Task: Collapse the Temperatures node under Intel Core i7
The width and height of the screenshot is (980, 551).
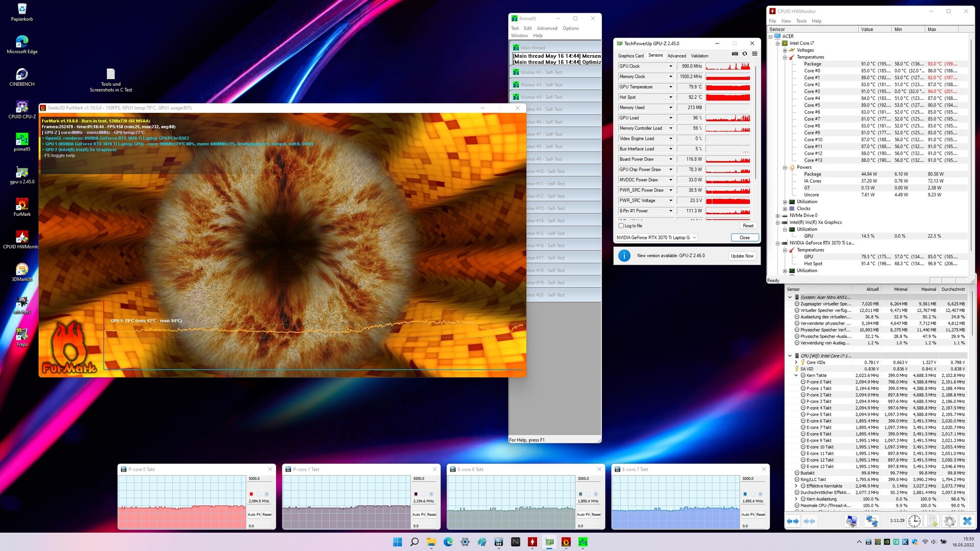Action: (x=785, y=57)
